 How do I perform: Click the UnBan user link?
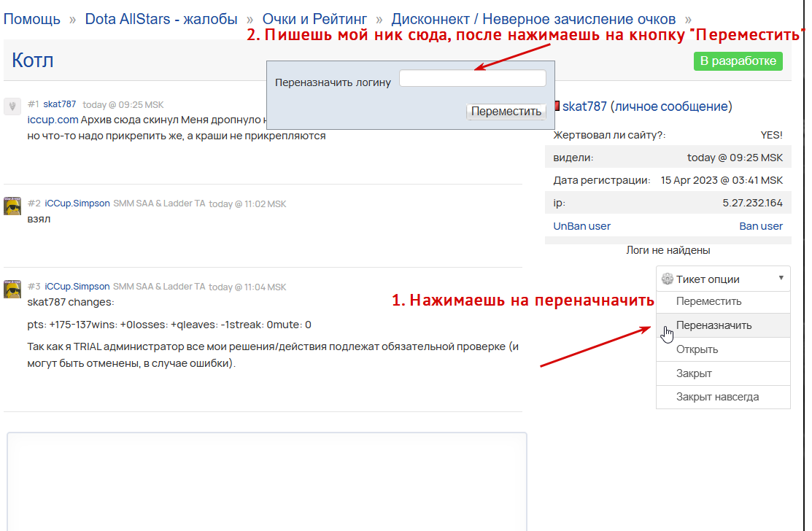581,226
